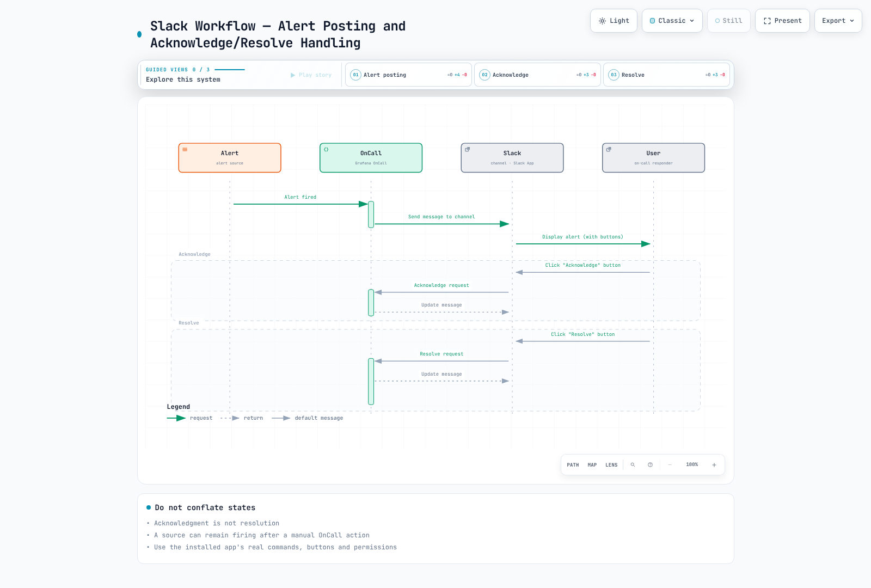Viewport: 871px width, 588px height.
Task: Click the Alert participant box
Action: pos(230,158)
